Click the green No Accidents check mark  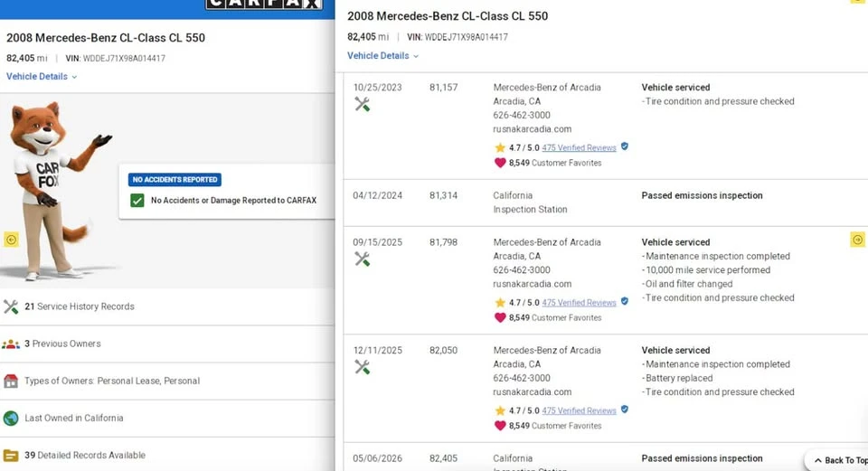(x=137, y=201)
